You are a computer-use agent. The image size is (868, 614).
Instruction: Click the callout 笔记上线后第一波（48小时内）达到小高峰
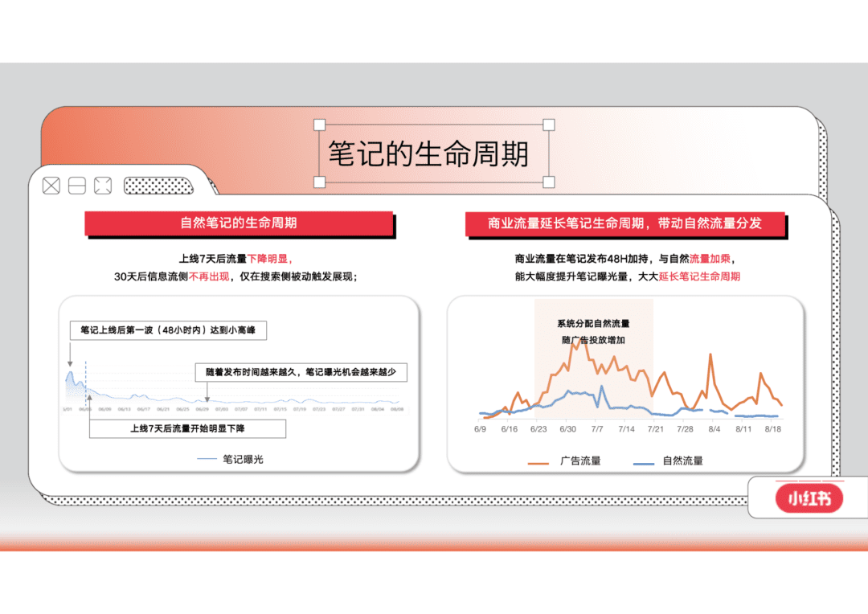tap(167, 330)
